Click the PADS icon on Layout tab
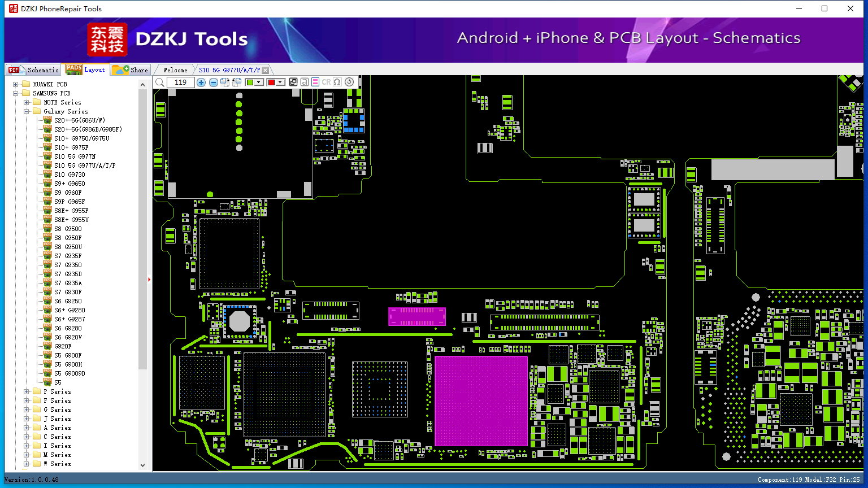Image resolution: width=868 pixels, height=488 pixels. [x=74, y=69]
